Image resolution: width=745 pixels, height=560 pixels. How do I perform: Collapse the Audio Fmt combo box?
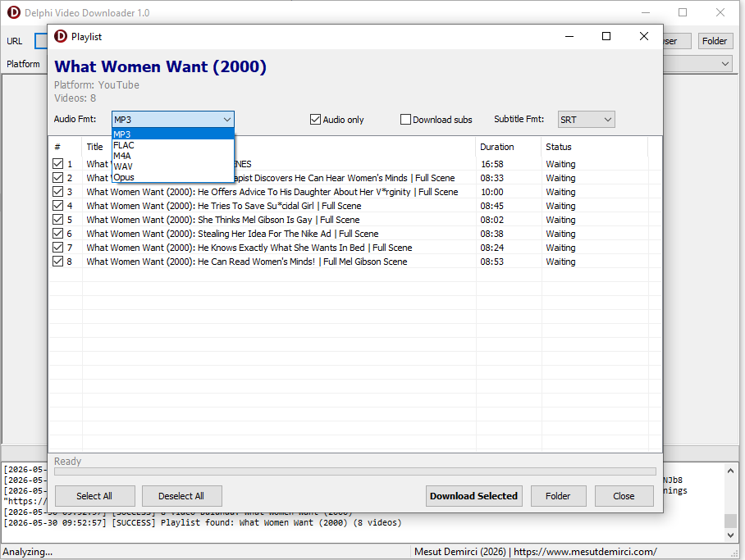pyautogui.click(x=227, y=120)
